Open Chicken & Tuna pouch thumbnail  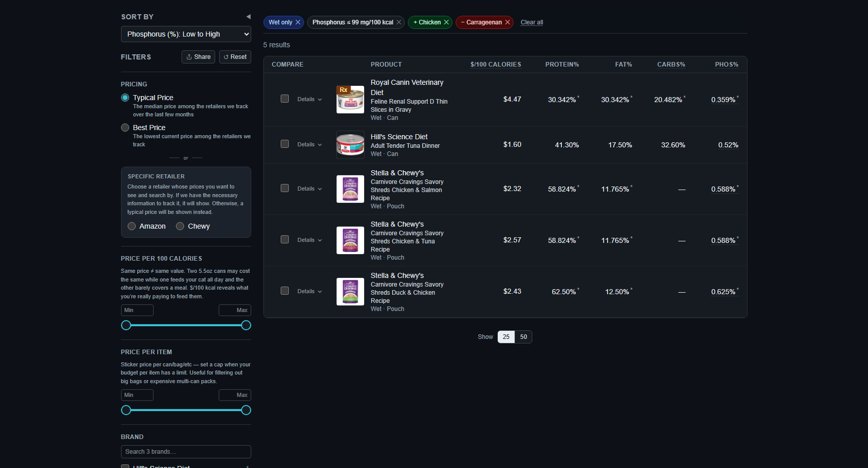pyautogui.click(x=350, y=240)
